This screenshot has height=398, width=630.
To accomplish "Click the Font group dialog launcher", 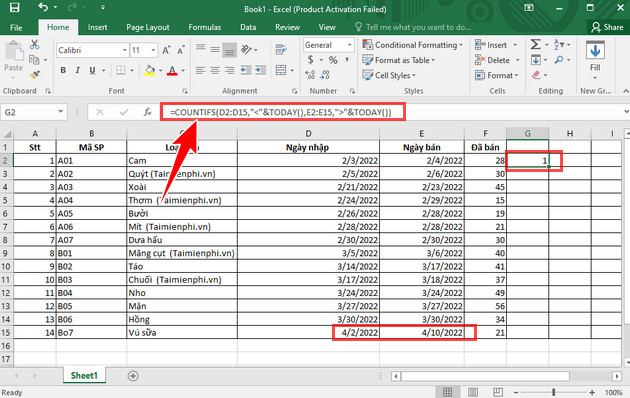I will 185,91.
